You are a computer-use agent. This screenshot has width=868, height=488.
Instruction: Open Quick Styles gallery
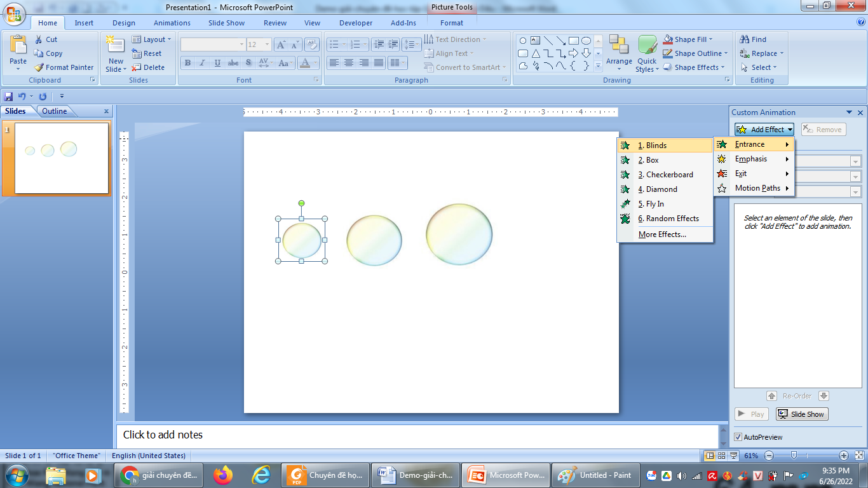[647, 54]
